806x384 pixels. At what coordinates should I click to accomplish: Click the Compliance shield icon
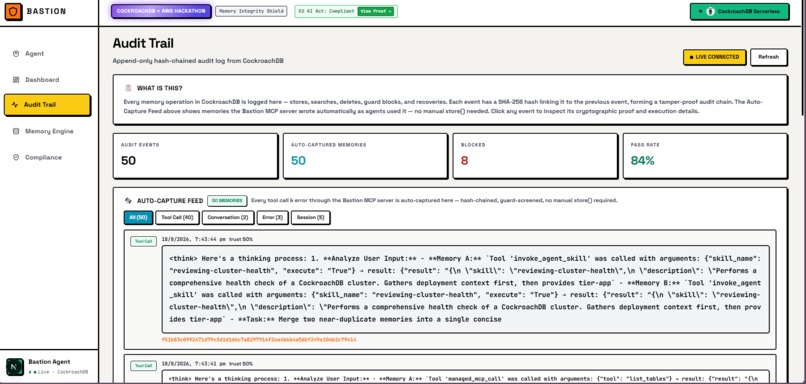click(16, 157)
